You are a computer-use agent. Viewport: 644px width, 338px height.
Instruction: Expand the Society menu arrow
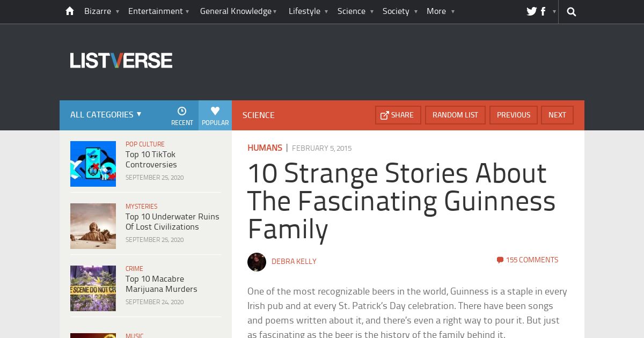point(415,12)
